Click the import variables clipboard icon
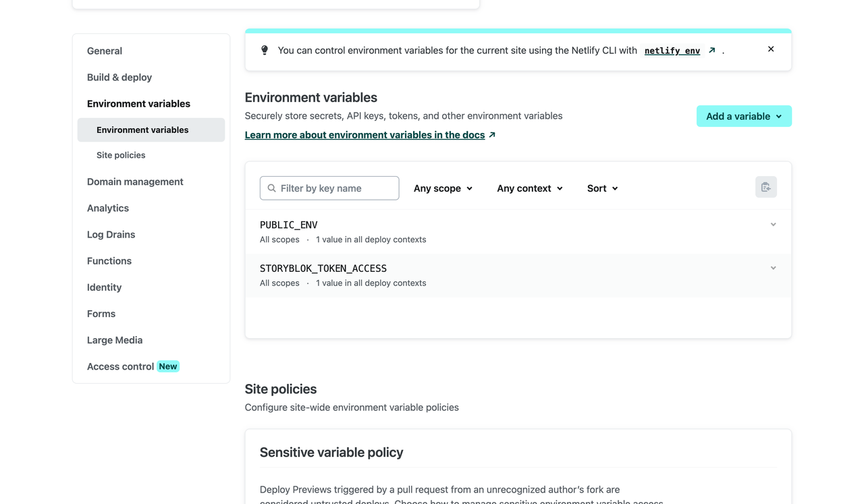The height and width of the screenshot is (504, 864). [766, 187]
